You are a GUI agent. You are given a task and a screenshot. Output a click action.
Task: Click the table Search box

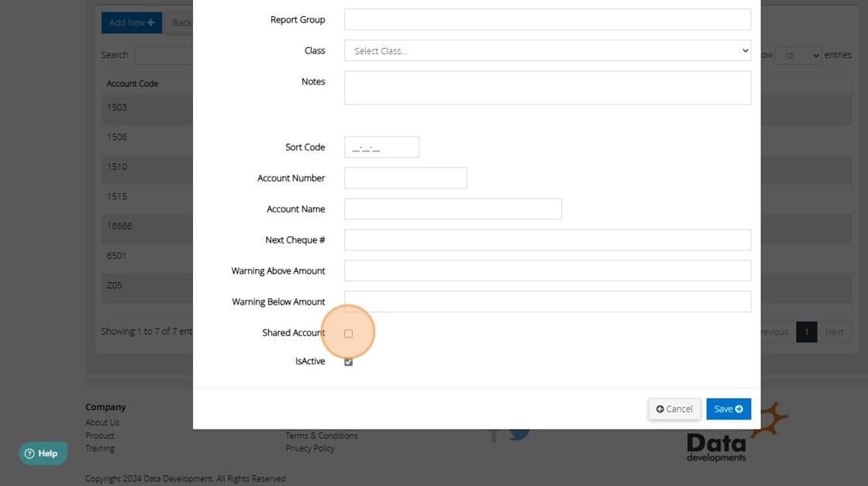coord(164,55)
